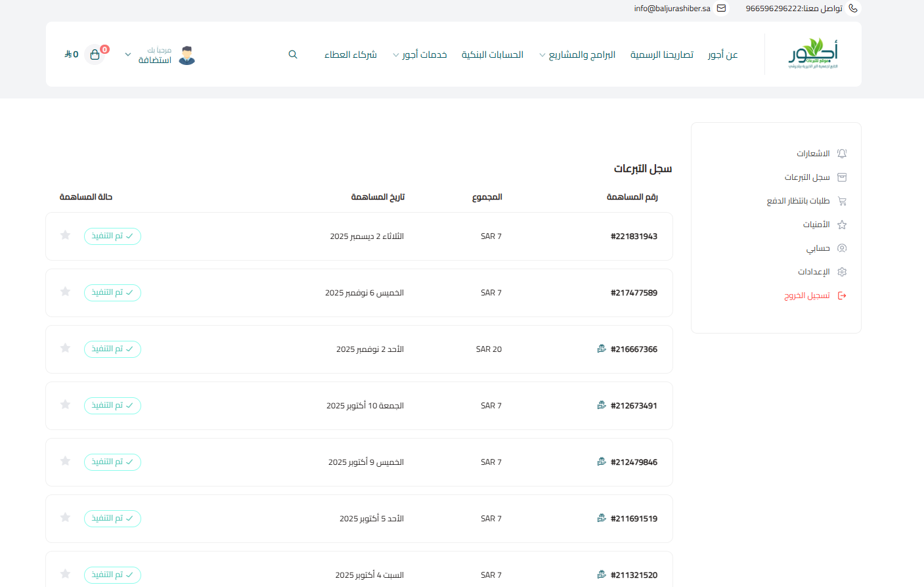The image size is (924, 587).
Task: Click the logout icon beside تسجيل الخروج
Action: pos(842,296)
